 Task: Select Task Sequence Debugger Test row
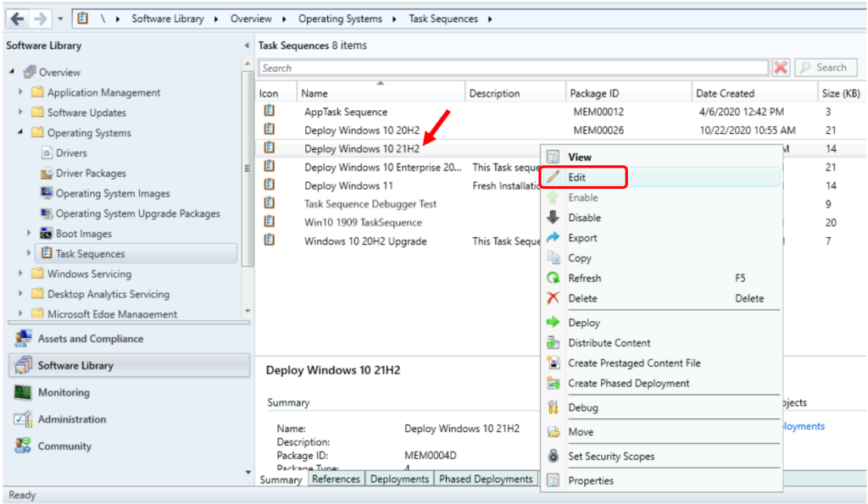pos(370,204)
